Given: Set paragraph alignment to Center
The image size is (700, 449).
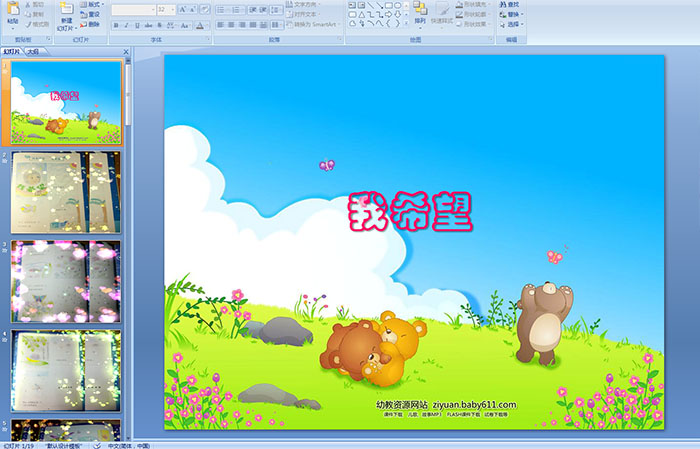Looking at the screenshot, I should tap(231, 25).
